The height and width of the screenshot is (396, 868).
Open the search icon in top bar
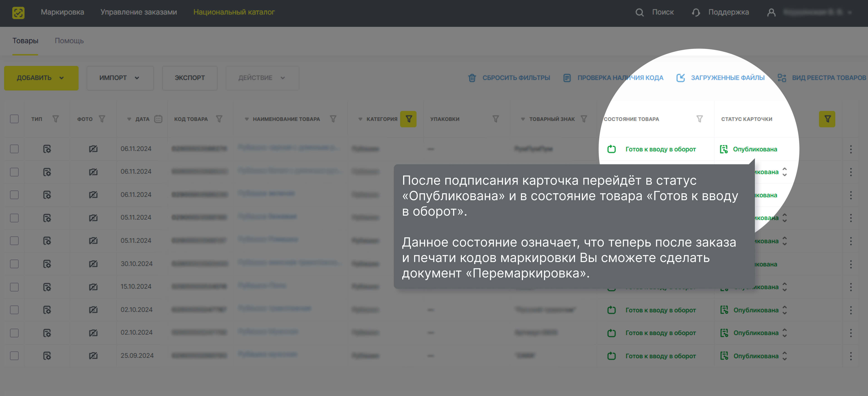(x=640, y=12)
